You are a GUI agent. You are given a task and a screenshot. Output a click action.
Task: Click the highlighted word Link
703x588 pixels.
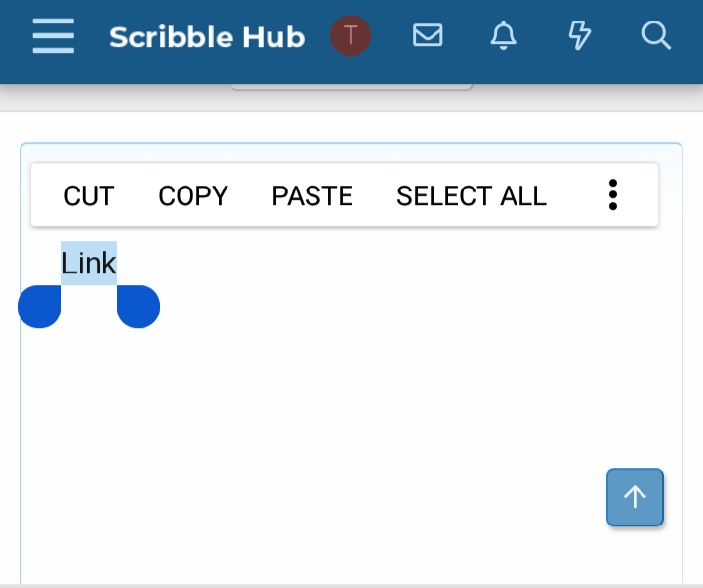point(89,263)
